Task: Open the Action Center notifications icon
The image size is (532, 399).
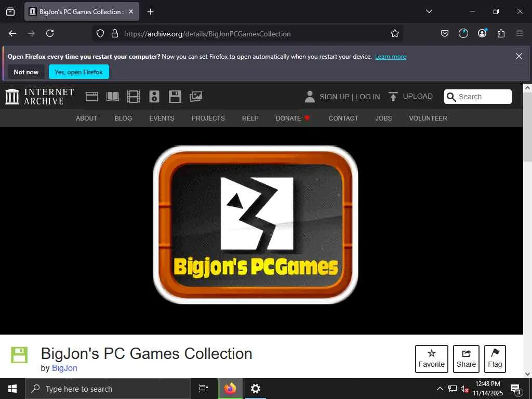Action: tap(515, 389)
